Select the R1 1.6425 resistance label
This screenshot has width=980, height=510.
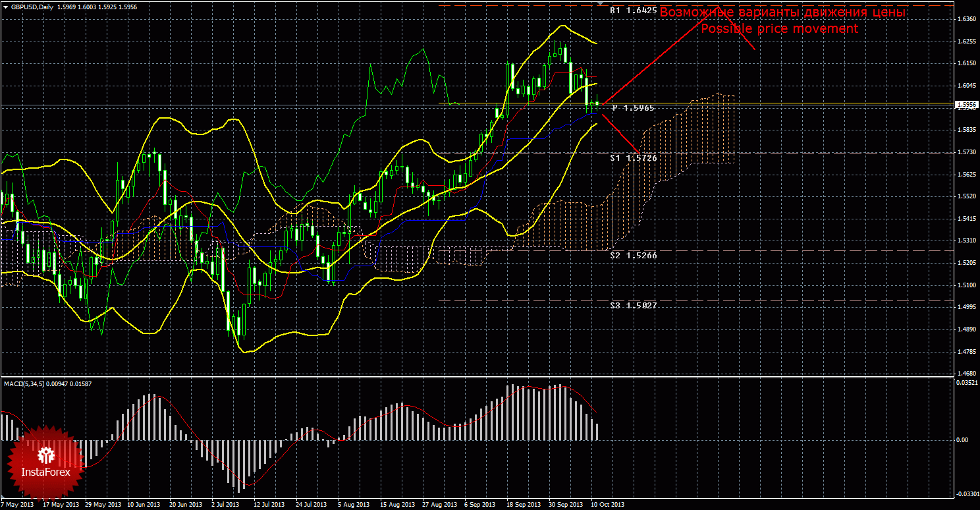click(x=633, y=11)
